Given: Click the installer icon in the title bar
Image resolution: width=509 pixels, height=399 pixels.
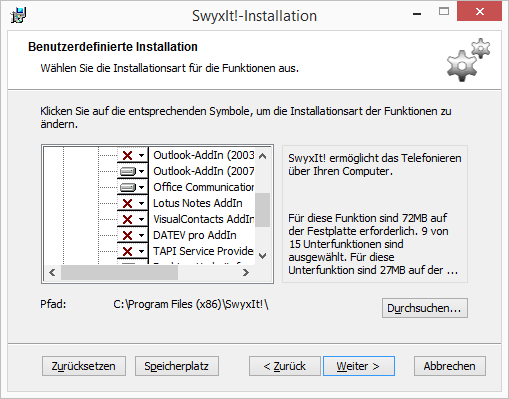Looking at the screenshot, I should (18, 15).
